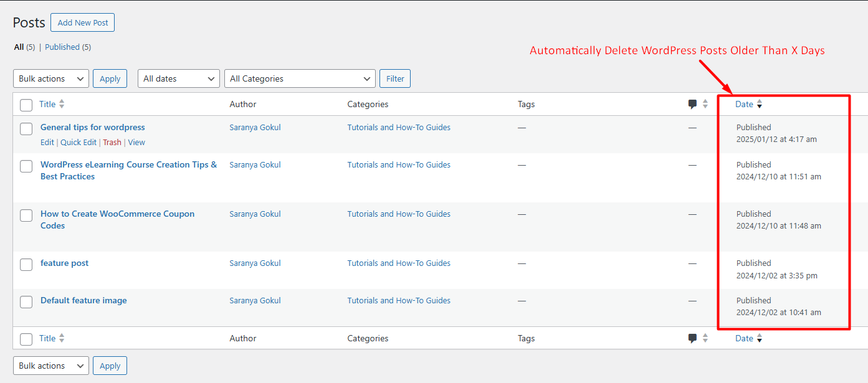Click author Saranya Gokul in General tips row
This screenshot has height=383, width=868.
255,127
